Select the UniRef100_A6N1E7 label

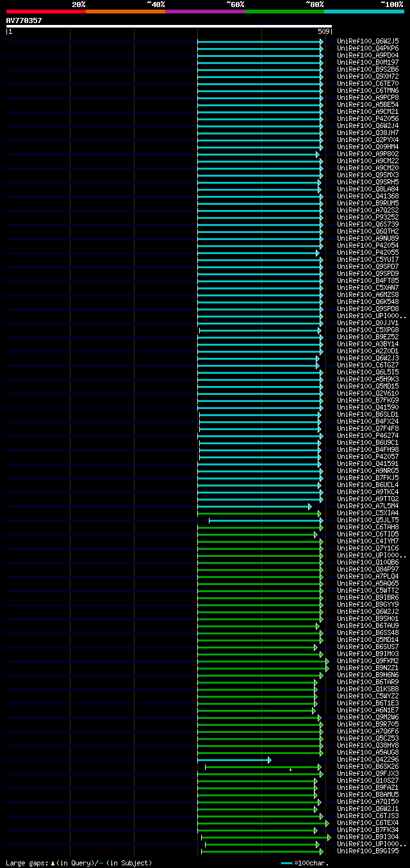tap(368, 711)
